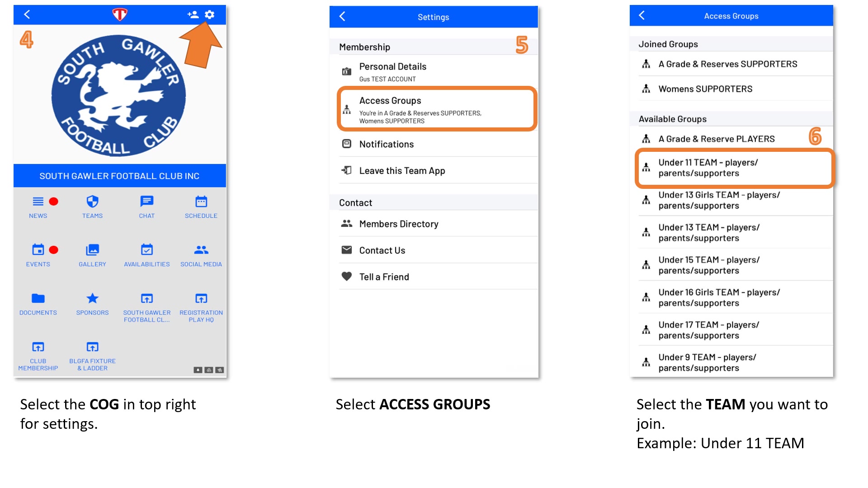Tap the South Gawler Football Club logo

tap(119, 96)
